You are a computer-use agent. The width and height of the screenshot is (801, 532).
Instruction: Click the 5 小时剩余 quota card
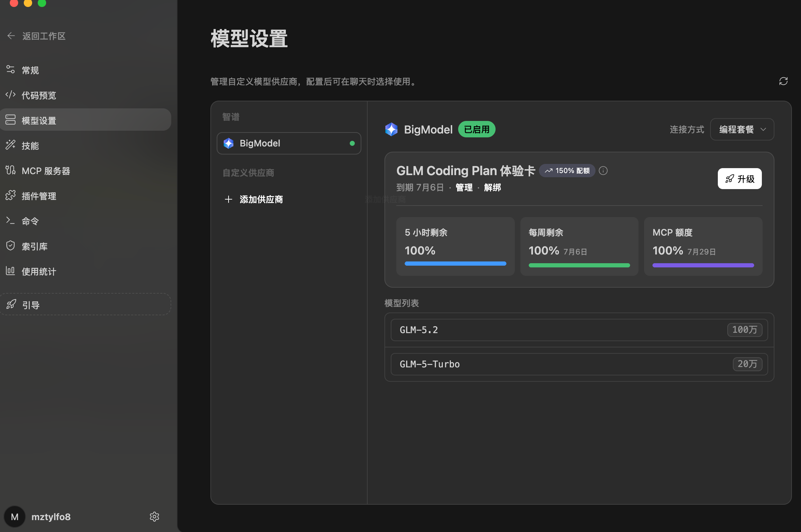455,246
